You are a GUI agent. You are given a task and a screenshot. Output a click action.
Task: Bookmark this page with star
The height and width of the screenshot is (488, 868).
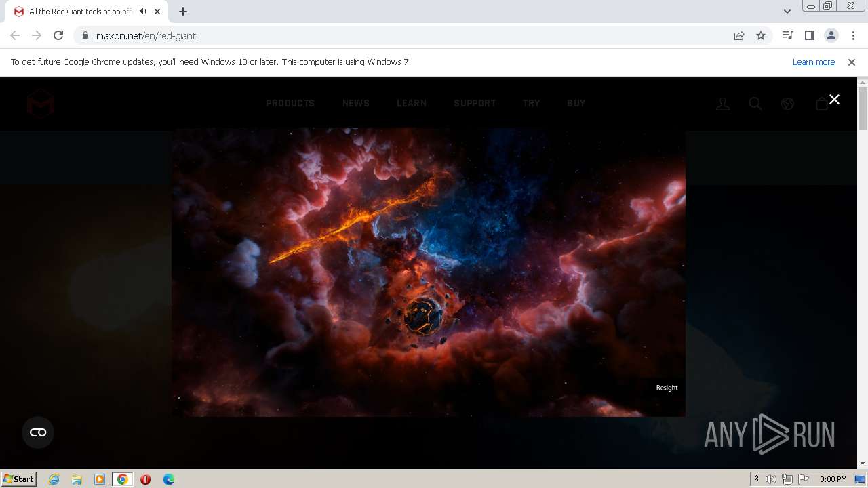[761, 35]
